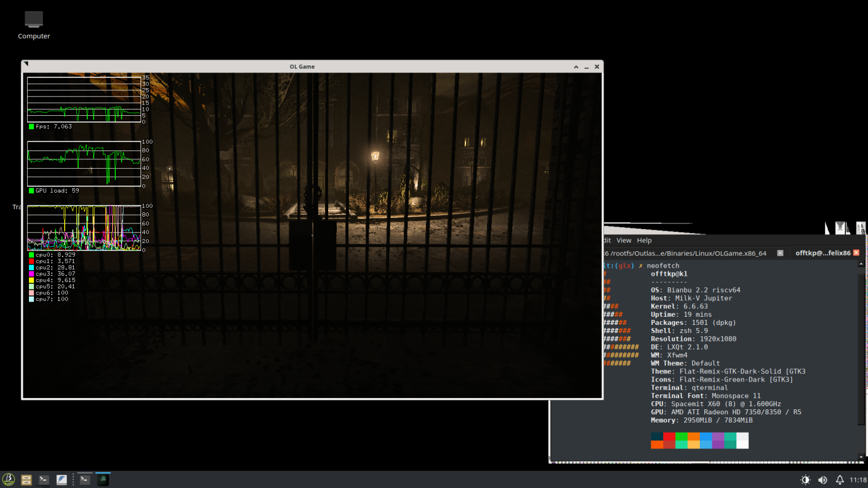Image resolution: width=868 pixels, height=488 pixels.
Task: Click the clock showing 11:18
Action: click(x=858, y=480)
